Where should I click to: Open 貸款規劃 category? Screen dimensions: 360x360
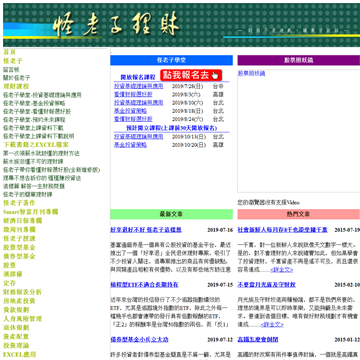pos(16,310)
